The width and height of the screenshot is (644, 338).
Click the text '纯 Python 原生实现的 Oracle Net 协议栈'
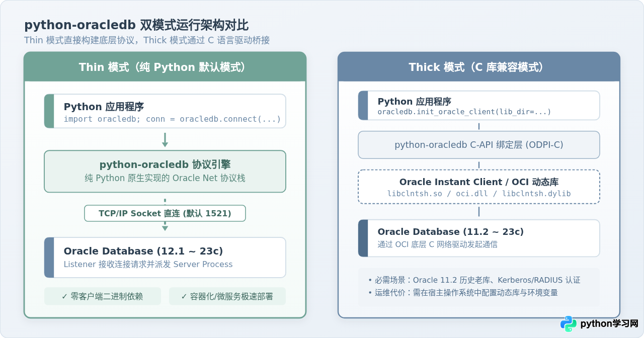pyautogui.click(x=165, y=178)
